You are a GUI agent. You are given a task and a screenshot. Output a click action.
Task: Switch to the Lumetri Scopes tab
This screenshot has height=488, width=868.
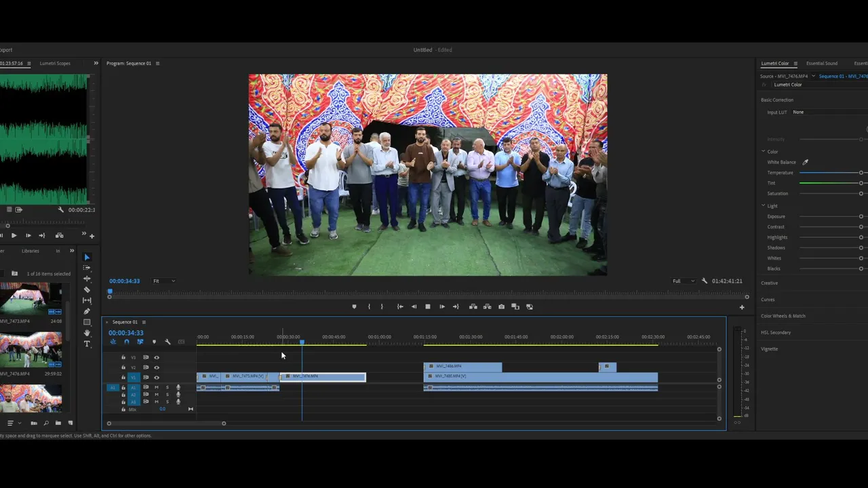55,64
